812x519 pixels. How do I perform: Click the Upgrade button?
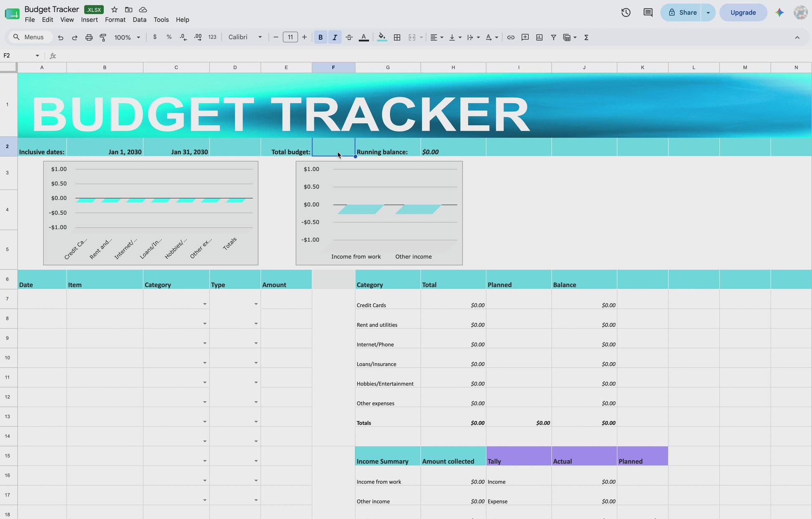coord(743,13)
